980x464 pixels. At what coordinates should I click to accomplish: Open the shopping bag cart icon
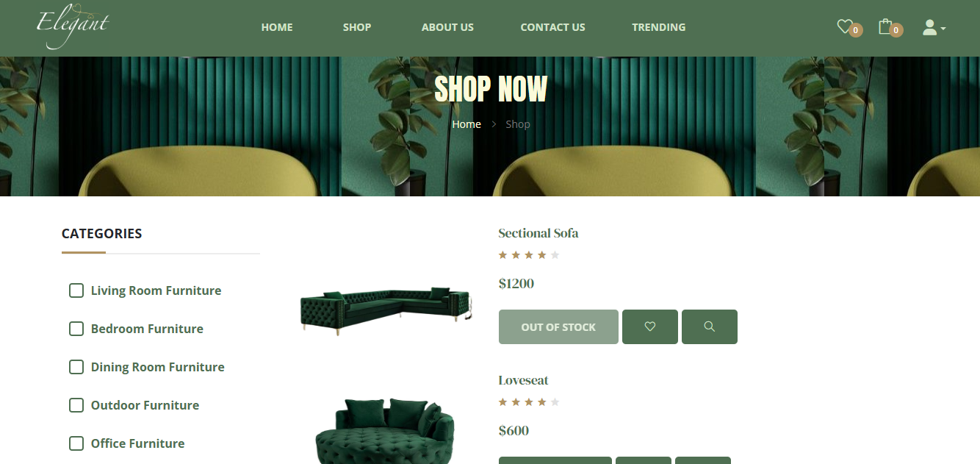pyautogui.click(x=885, y=26)
